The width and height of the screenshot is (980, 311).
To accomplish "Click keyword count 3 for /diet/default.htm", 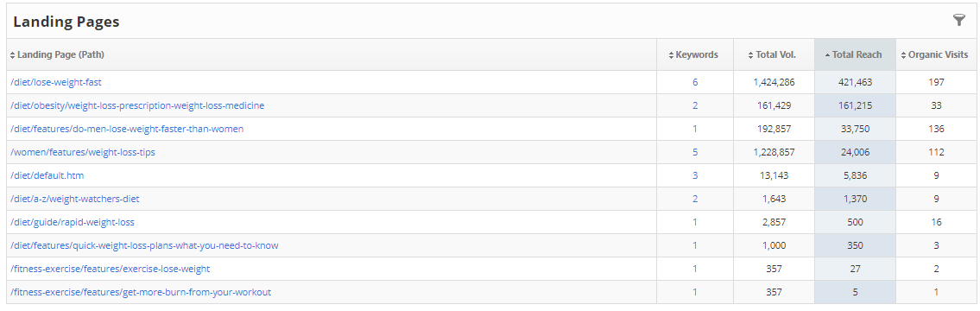I will 695,176.
